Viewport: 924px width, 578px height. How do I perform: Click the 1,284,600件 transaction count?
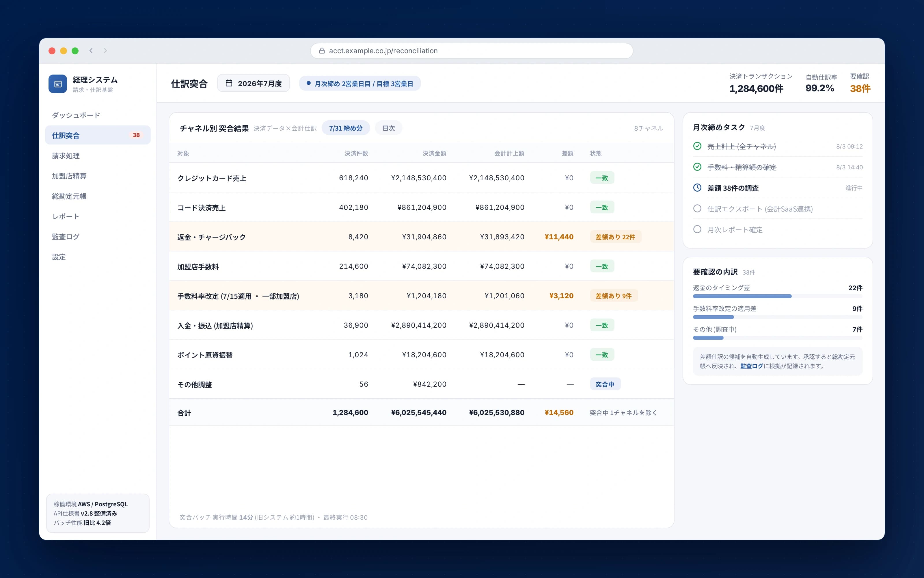point(756,89)
